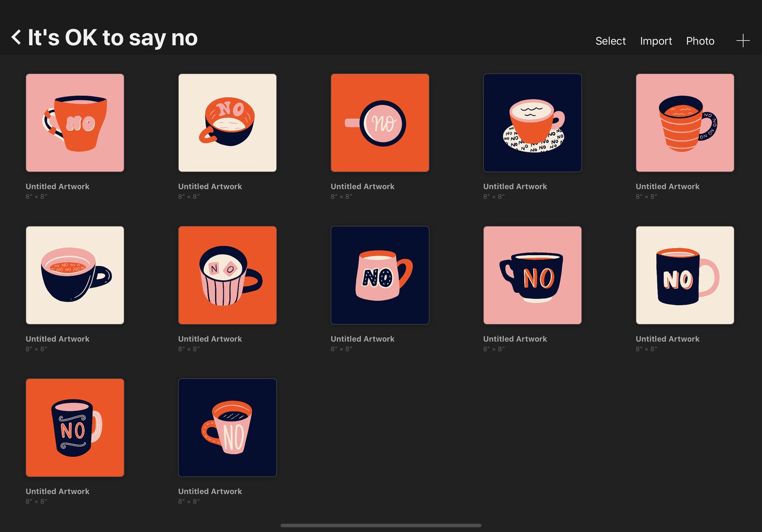The height and width of the screenshot is (532, 762).
Task: Open the Import option
Action: click(656, 41)
